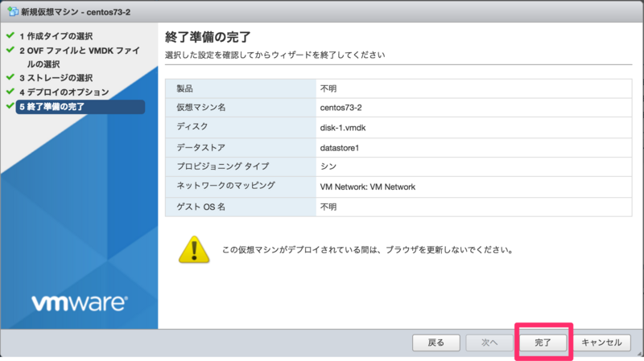The width and height of the screenshot is (644, 361).
Task: Click the 選択した設定を確認 instruction text
Action: click(x=275, y=55)
